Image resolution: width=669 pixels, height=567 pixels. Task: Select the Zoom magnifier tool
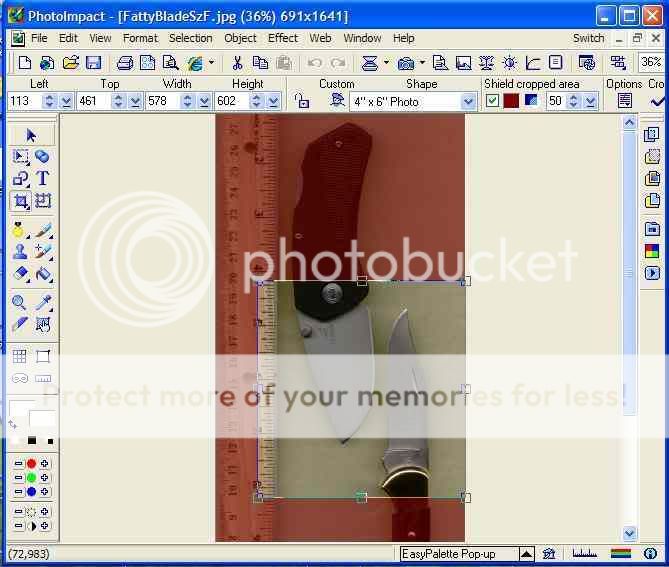(20, 303)
